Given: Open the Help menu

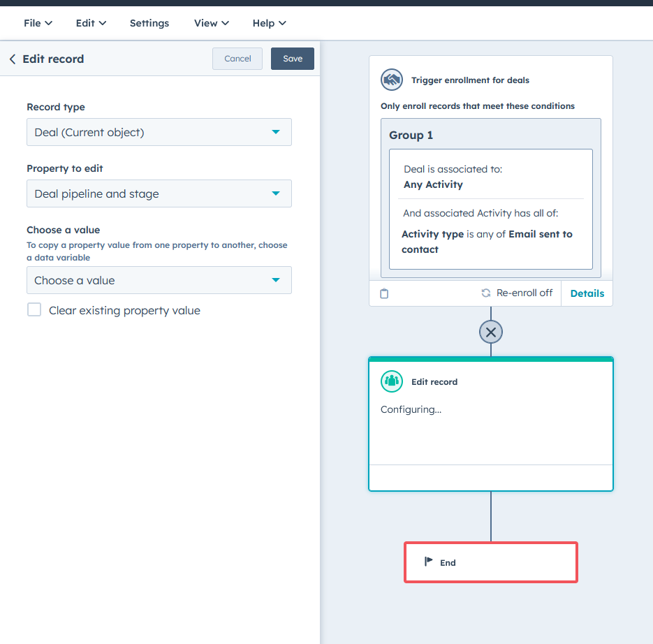Looking at the screenshot, I should (269, 23).
